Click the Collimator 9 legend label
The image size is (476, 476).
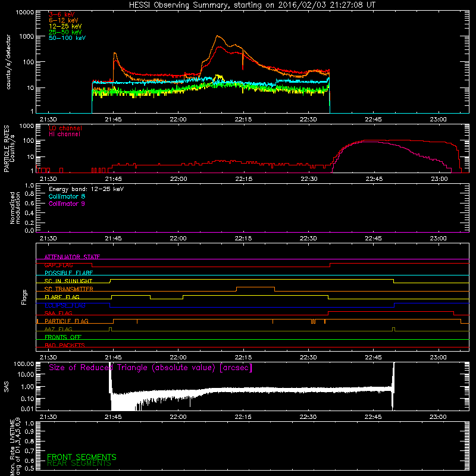[67, 203]
